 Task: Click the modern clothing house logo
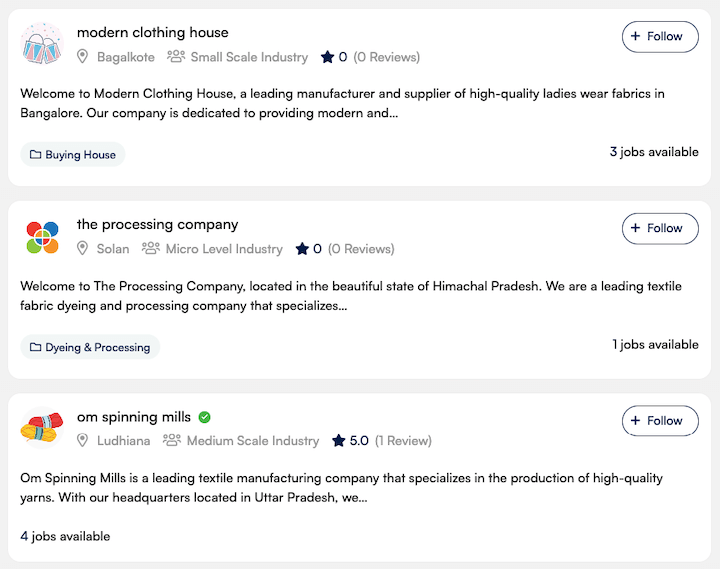click(42, 45)
